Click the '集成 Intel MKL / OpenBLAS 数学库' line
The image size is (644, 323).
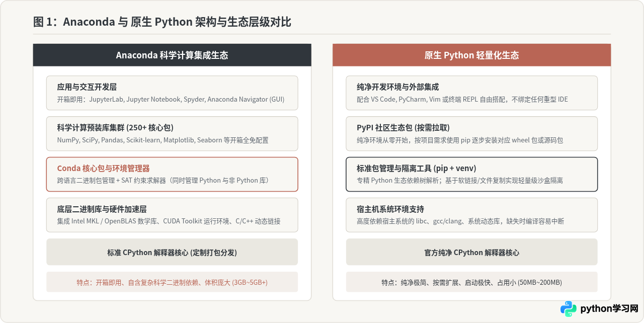169,221
